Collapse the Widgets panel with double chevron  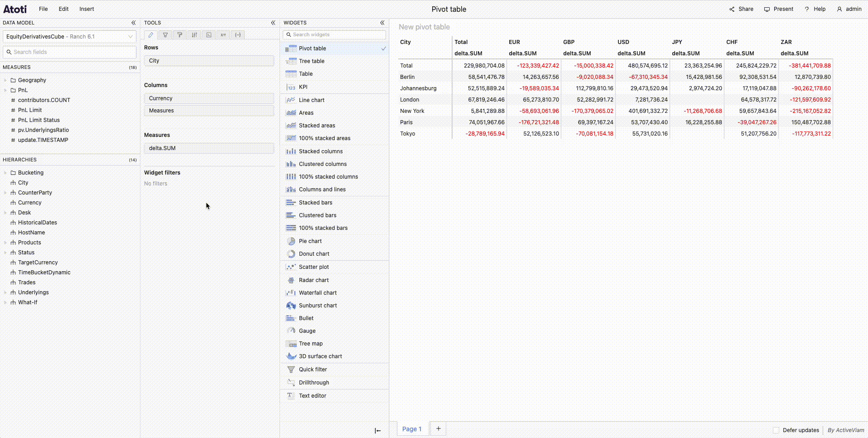pyautogui.click(x=382, y=23)
